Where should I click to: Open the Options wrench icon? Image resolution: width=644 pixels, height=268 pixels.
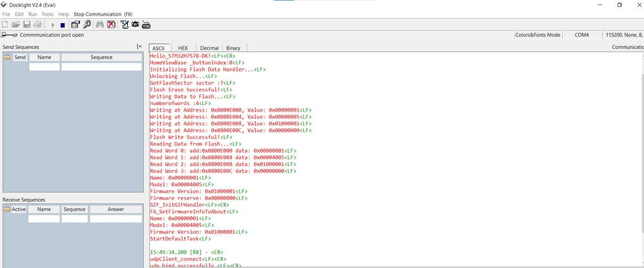tap(86, 24)
